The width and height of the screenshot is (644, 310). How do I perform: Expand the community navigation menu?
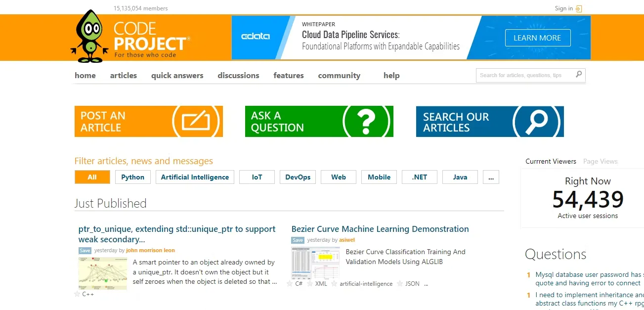[x=339, y=76]
